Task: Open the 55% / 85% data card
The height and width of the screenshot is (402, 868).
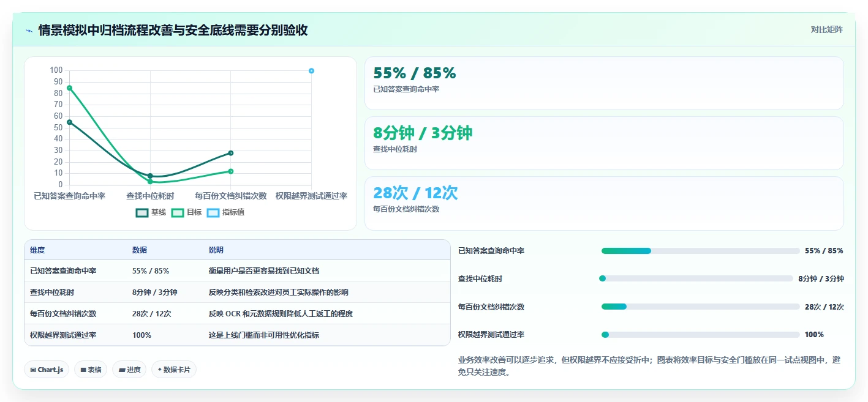Action: [x=604, y=83]
